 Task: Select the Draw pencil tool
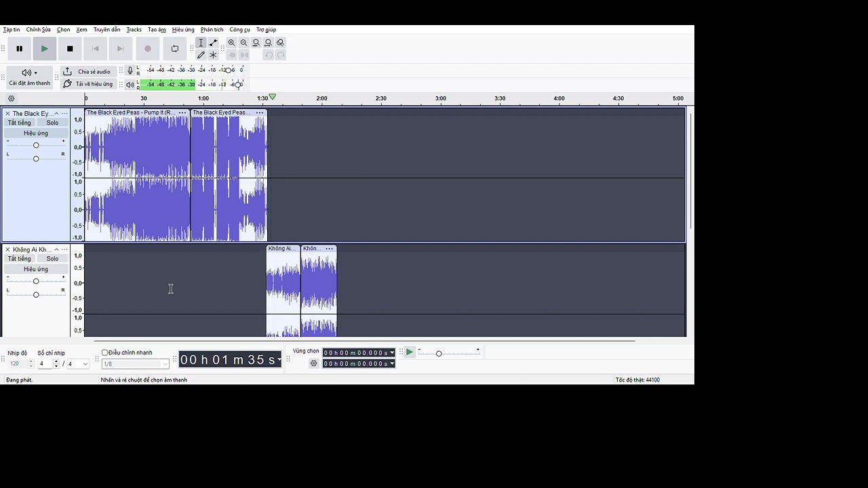[x=201, y=55]
